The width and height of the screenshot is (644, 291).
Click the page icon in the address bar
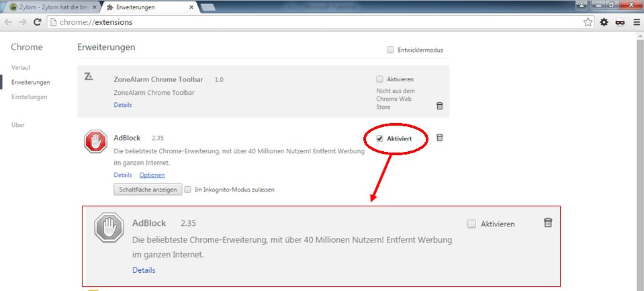tap(54, 22)
